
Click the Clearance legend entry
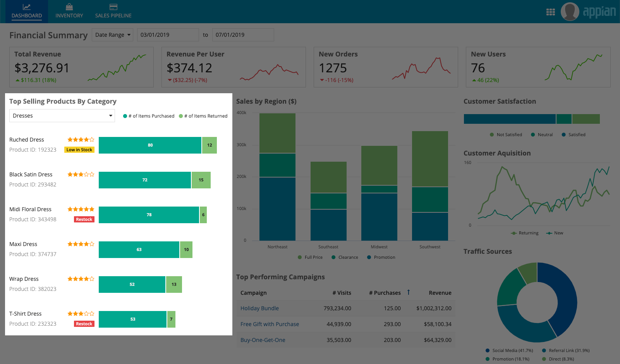(x=345, y=257)
